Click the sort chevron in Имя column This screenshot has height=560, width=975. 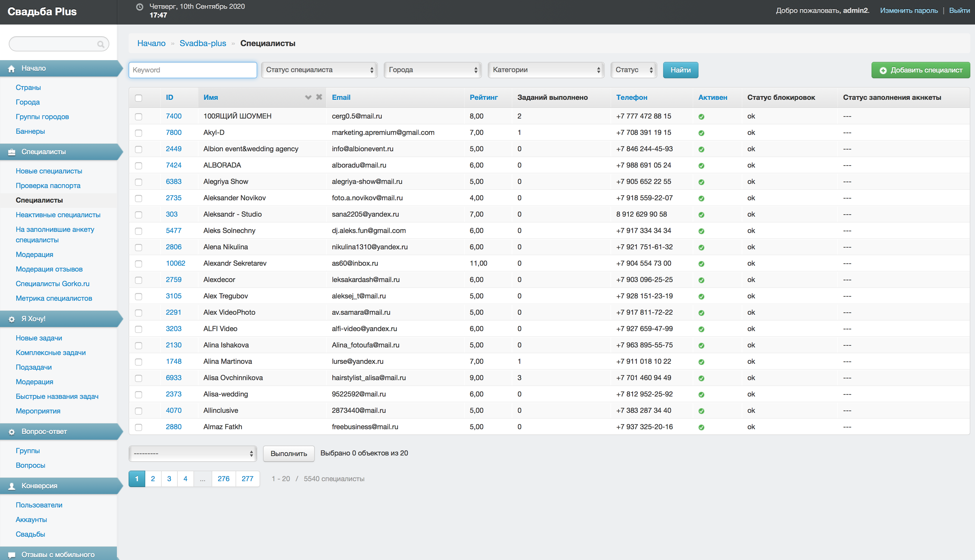[308, 97]
